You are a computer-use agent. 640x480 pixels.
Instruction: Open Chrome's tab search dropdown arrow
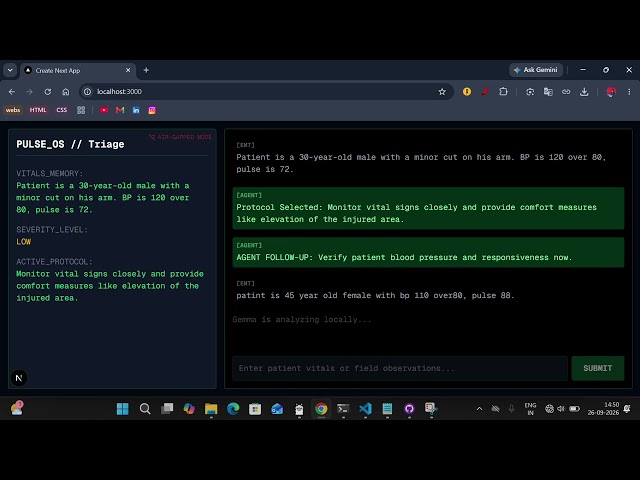coord(10,70)
